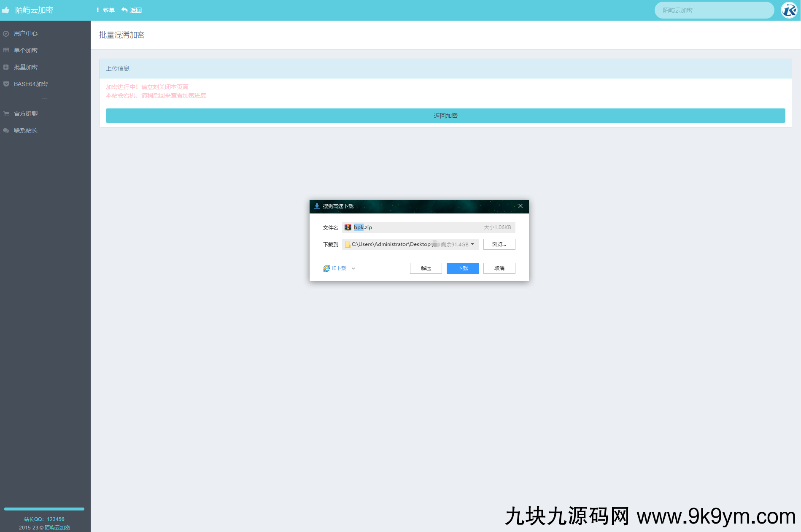The image size is (801, 532).
Task: Click the thumbs-up logo icon beside 陌屿云加密
Action: 5,10
